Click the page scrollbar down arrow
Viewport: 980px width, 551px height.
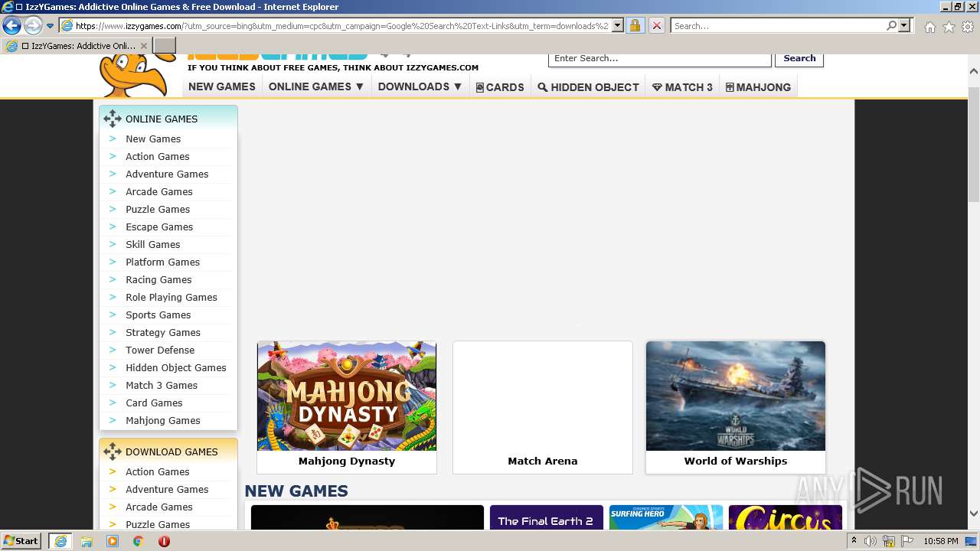point(974,514)
